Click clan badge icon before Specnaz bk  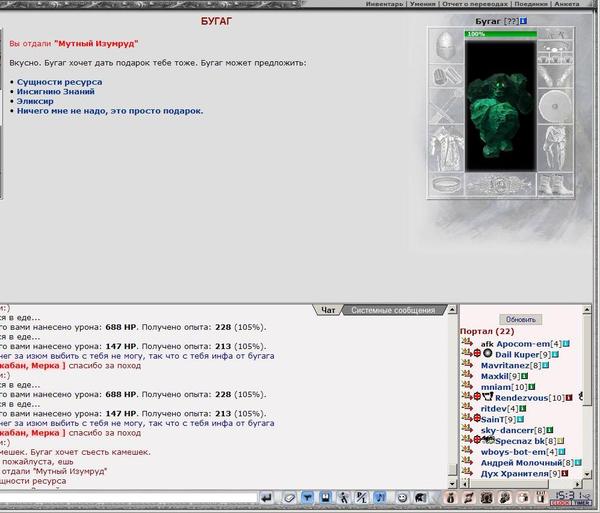coord(488,440)
